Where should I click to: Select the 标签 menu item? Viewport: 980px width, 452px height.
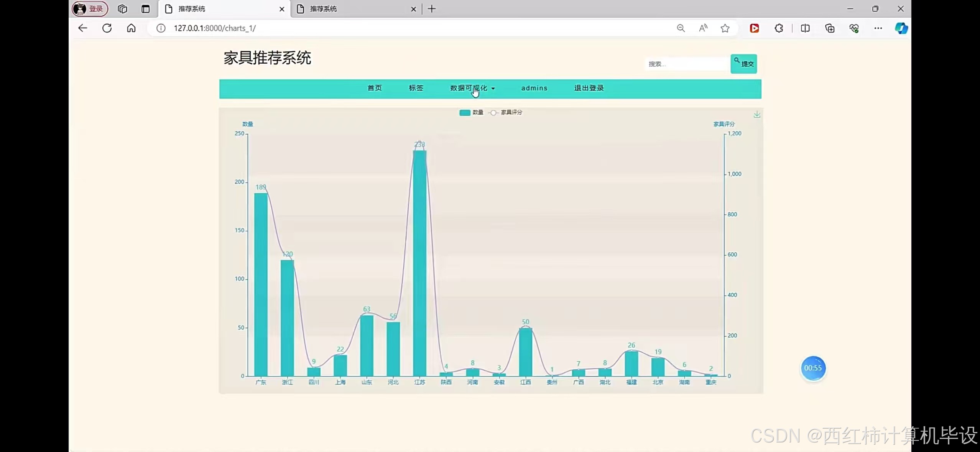[x=416, y=88]
